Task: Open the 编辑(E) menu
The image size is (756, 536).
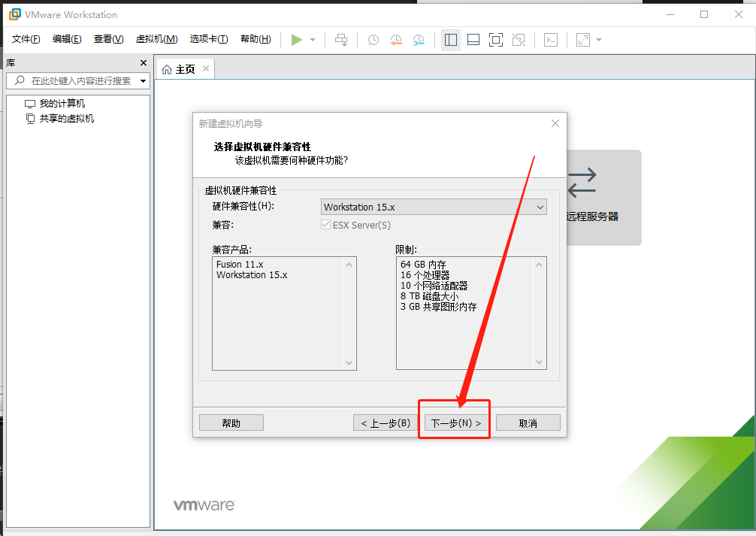Action: [67, 39]
